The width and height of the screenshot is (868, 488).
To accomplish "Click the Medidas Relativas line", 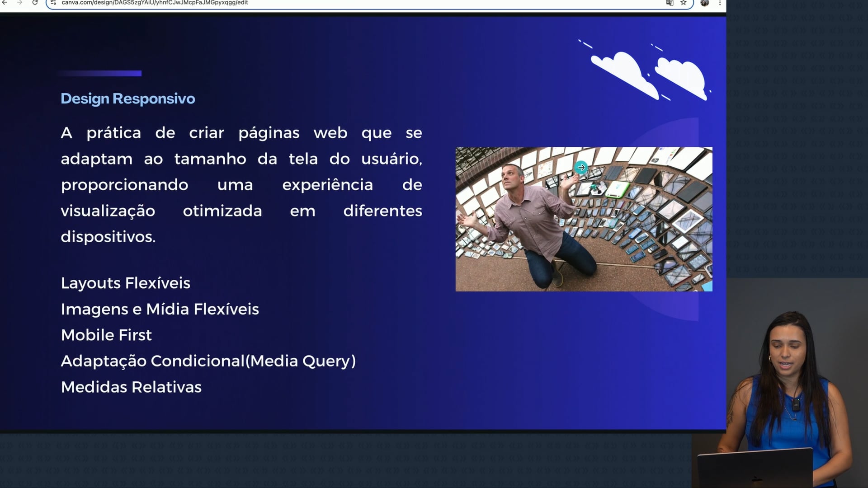I will pyautogui.click(x=131, y=387).
